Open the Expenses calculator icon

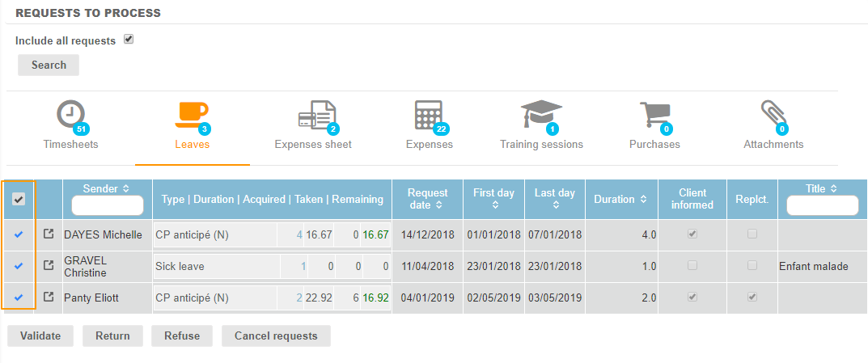pos(429,116)
